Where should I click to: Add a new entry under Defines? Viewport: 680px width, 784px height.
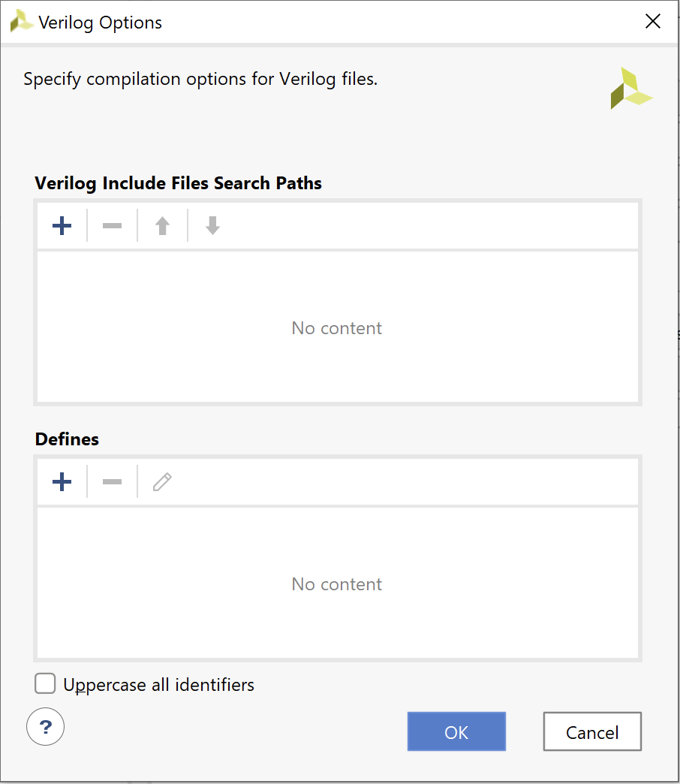click(62, 482)
